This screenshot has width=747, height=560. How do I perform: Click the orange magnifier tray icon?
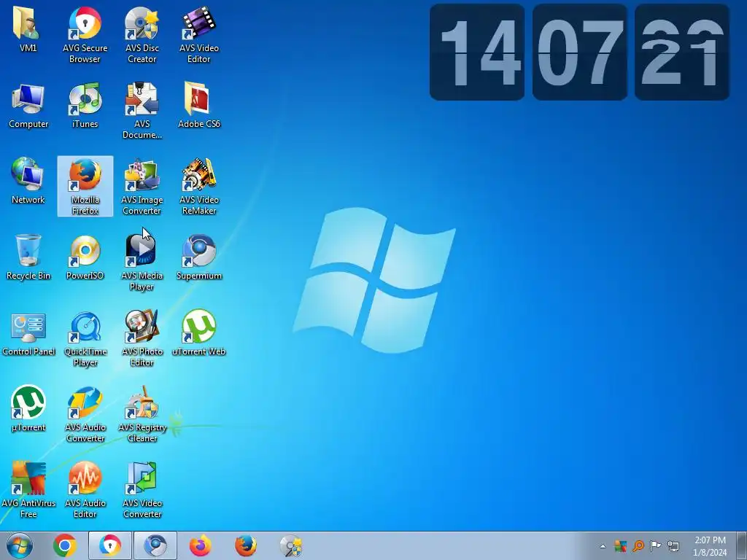[638, 545]
